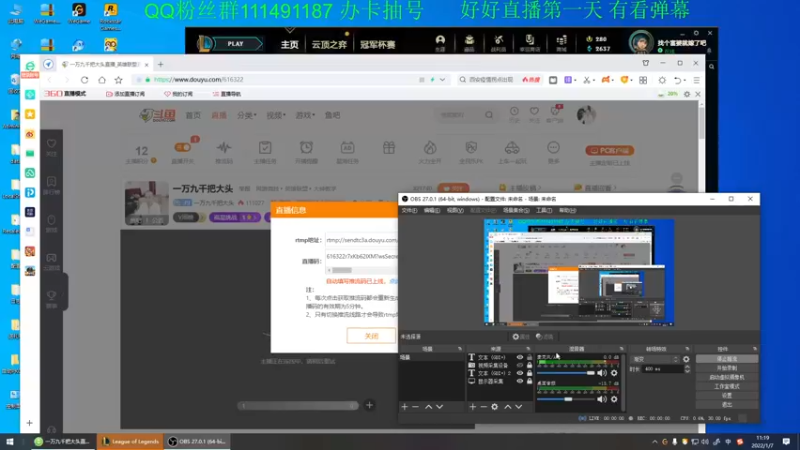Click the summoner avatar in League client

[640, 43]
